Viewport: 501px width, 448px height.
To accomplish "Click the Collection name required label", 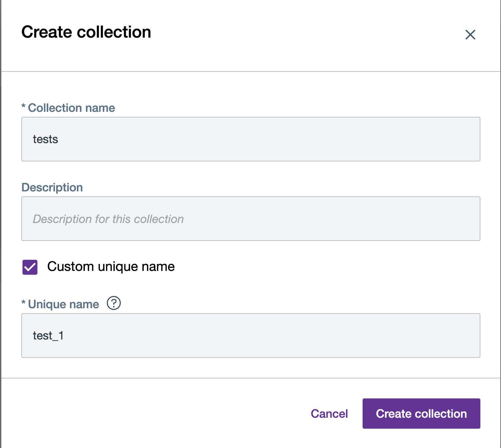I will 68,108.
